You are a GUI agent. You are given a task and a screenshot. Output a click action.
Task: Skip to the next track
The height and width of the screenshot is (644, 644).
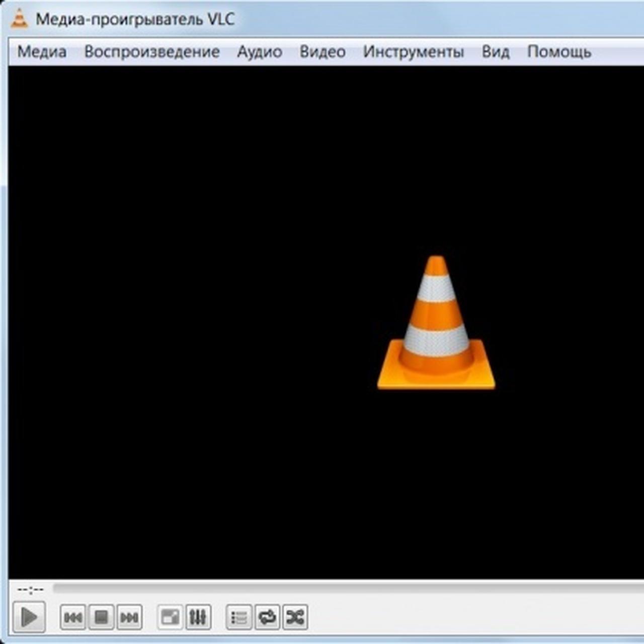[x=129, y=617]
